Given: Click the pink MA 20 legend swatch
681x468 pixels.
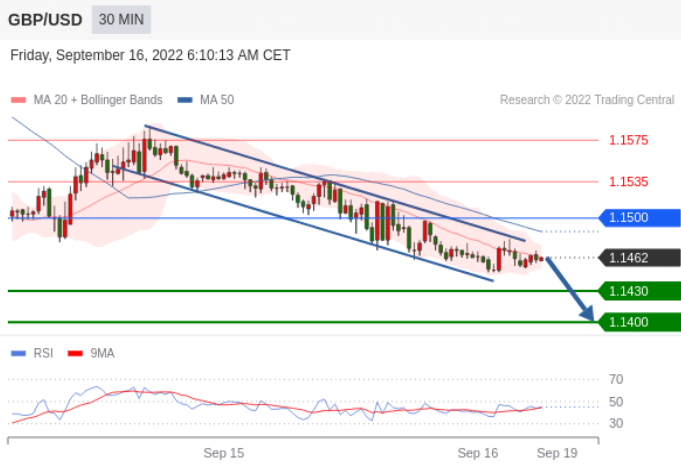Looking at the screenshot, I should click(18, 100).
